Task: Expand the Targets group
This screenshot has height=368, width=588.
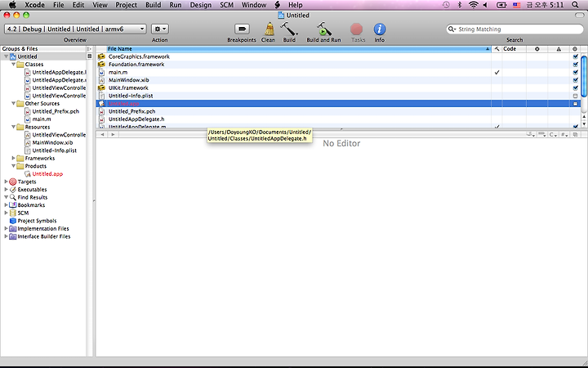Action: tap(6, 182)
